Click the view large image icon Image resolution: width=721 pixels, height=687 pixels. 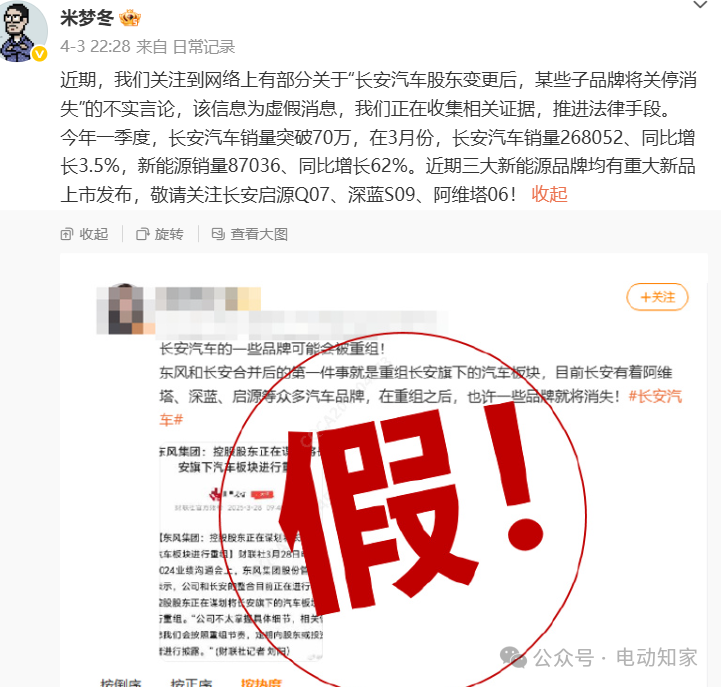point(218,234)
